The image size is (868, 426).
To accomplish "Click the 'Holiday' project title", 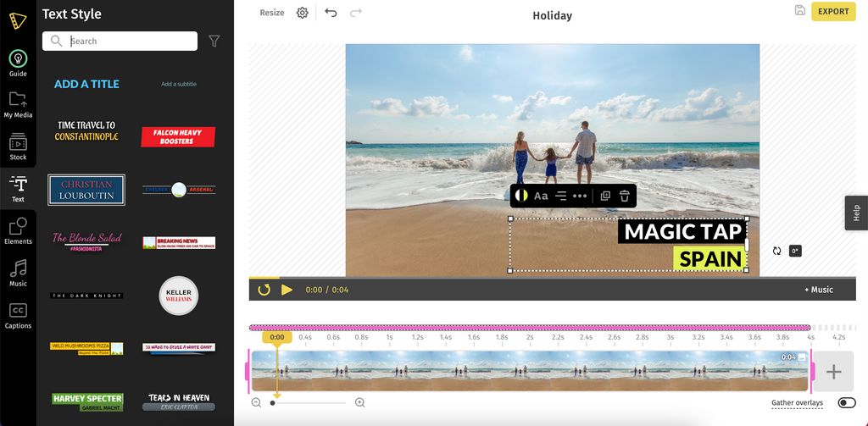I will (552, 16).
